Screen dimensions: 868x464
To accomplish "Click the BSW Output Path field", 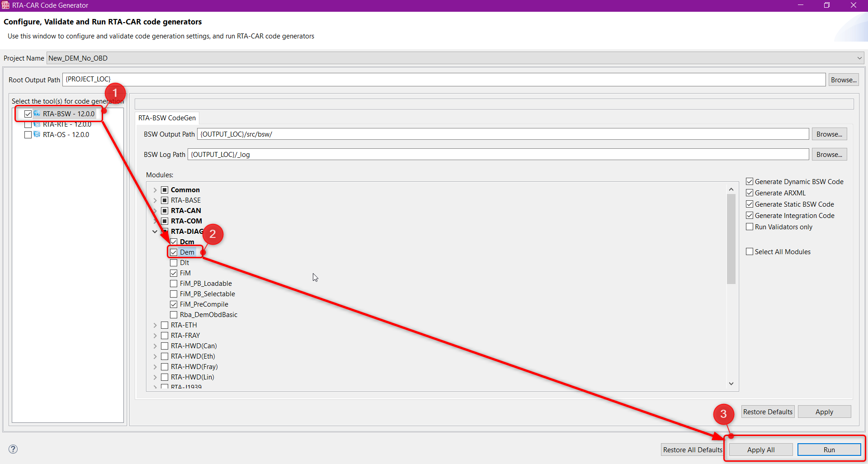I will 503,134.
